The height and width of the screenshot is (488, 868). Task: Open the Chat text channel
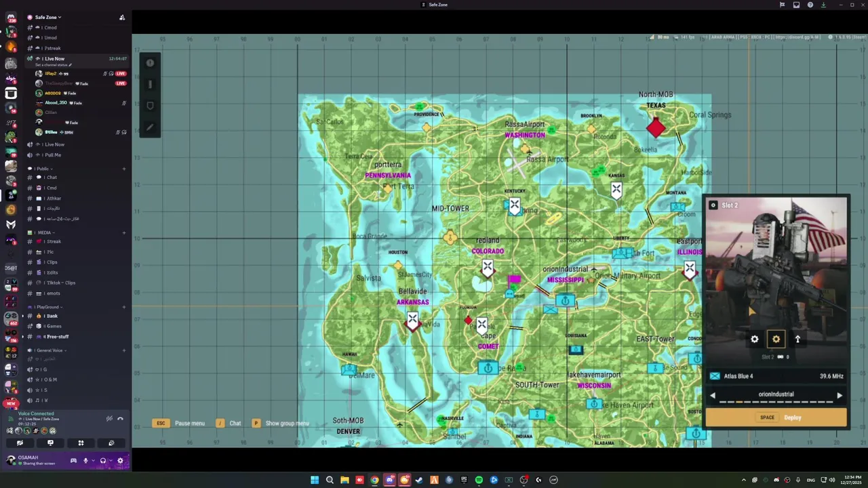pos(76,178)
